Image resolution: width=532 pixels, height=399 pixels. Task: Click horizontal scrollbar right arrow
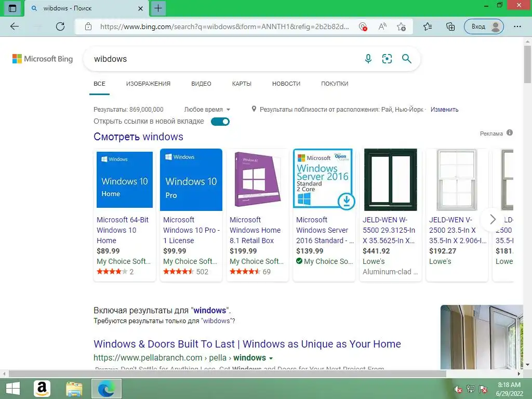519,374
